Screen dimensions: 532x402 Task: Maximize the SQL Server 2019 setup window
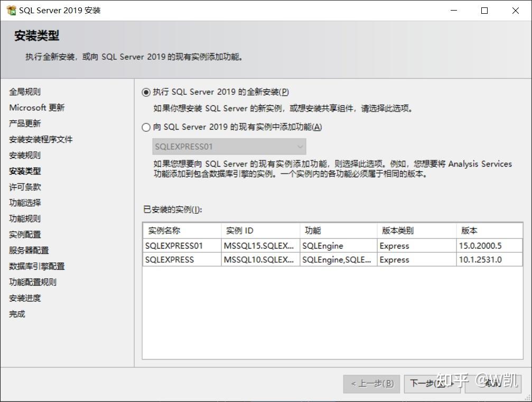(484, 11)
